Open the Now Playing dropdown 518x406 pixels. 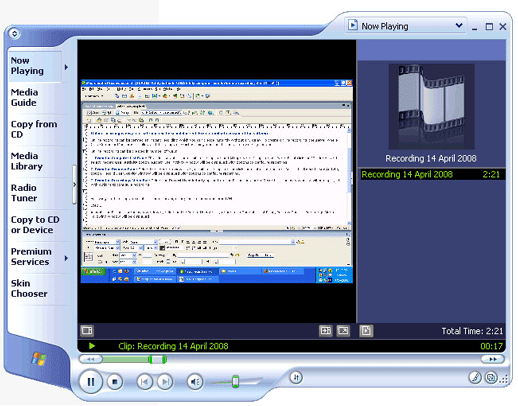click(406, 26)
